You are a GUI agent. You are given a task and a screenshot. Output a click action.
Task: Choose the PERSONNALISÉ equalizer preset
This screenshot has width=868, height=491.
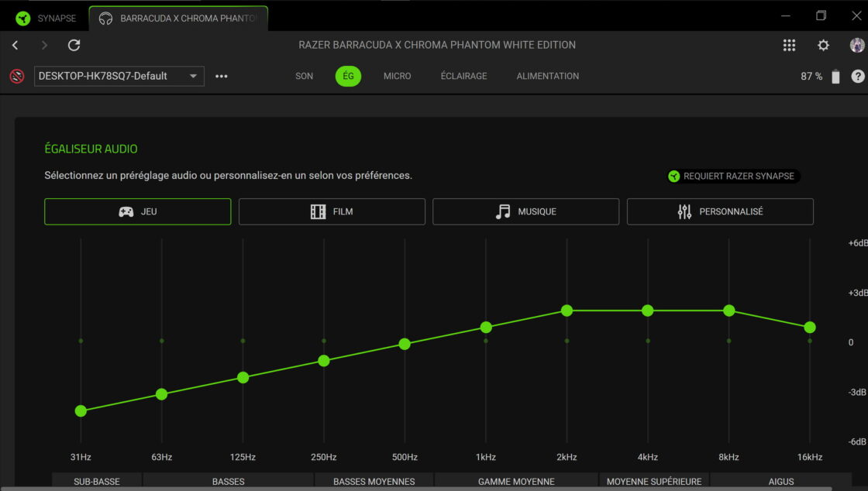coord(720,211)
